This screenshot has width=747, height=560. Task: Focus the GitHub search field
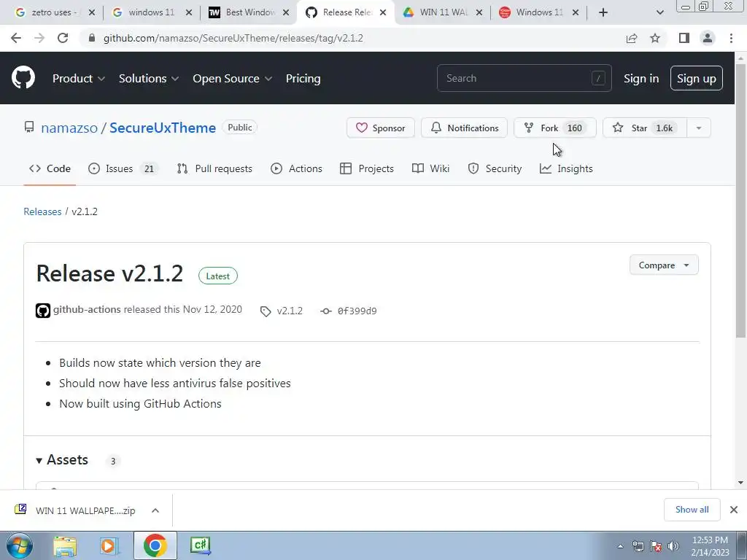click(524, 78)
